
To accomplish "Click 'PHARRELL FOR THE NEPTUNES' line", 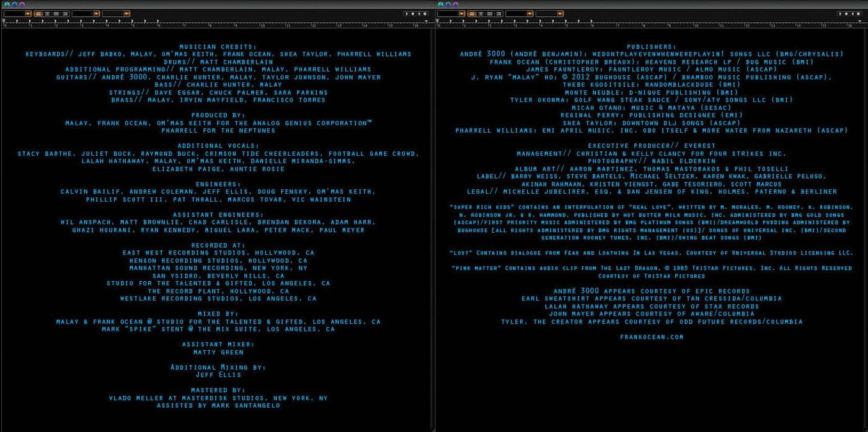I will 218,131.
